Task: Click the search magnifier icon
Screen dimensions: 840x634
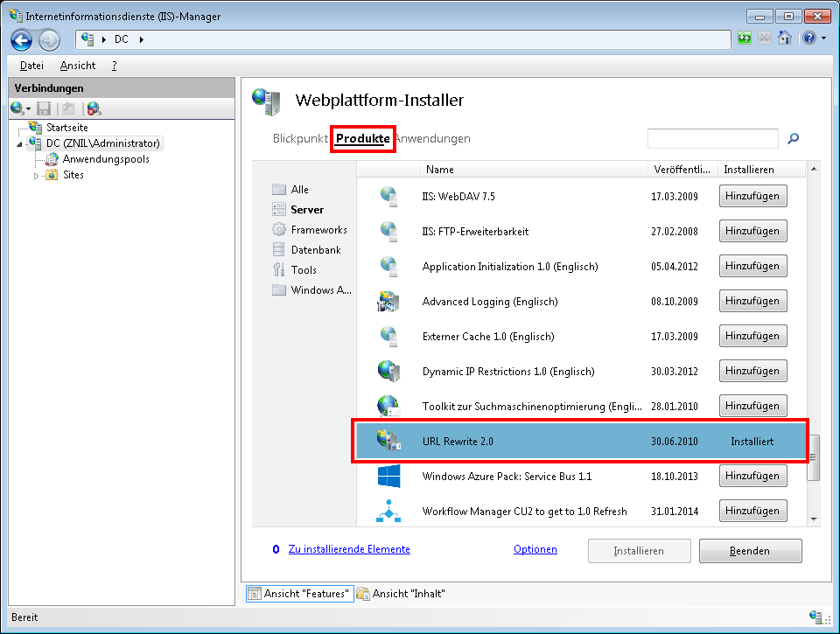Action: click(794, 138)
